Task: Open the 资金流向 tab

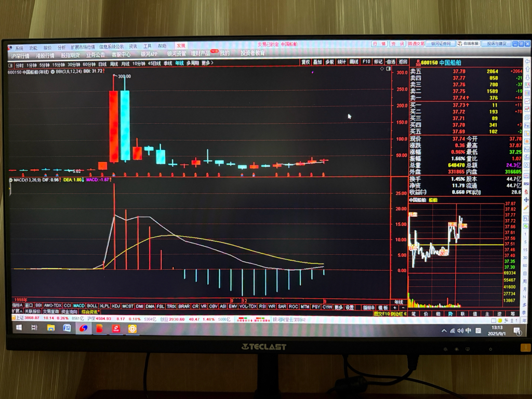Action: tap(69, 312)
